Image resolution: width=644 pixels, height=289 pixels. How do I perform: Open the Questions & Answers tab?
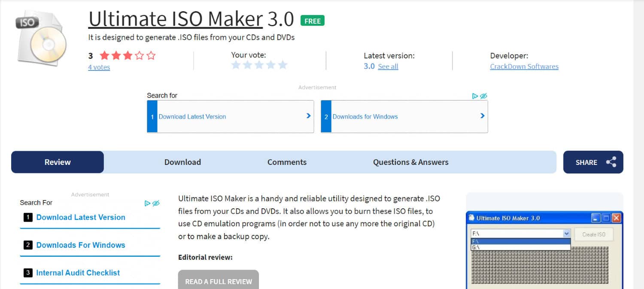[x=411, y=162]
